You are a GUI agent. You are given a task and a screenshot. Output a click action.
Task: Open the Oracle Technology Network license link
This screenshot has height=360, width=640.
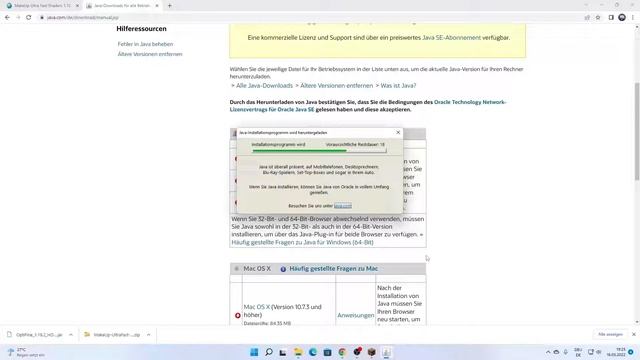click(x=367, y=106)
